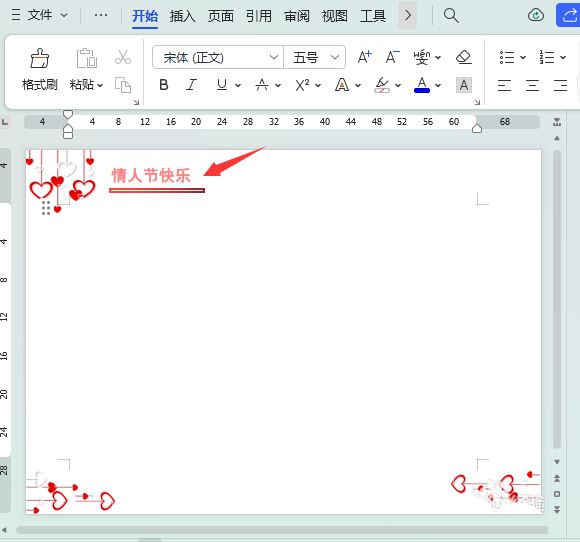Toggle italic formatting
The image size is (580, 542).
pyautogui.click(x=191, y=85)
